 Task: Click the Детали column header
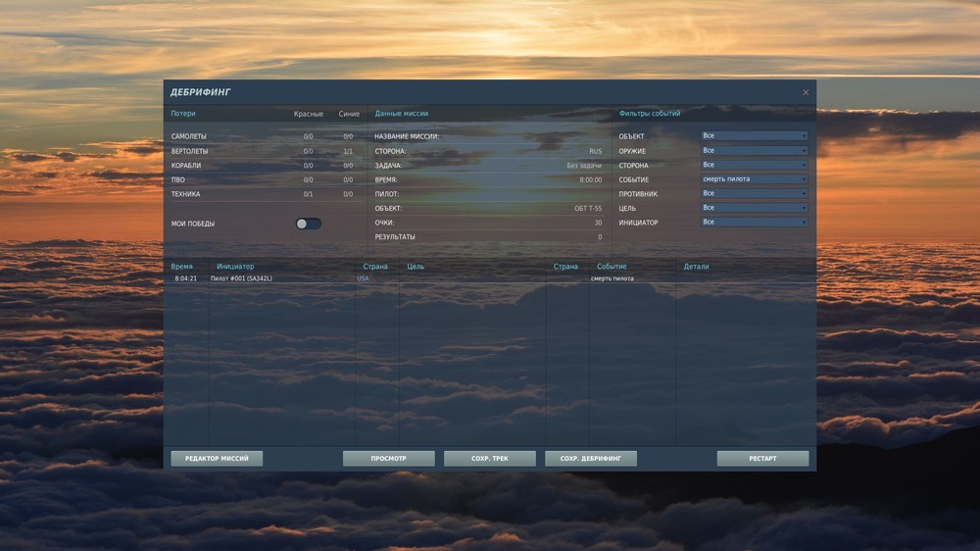coord(696,267)
